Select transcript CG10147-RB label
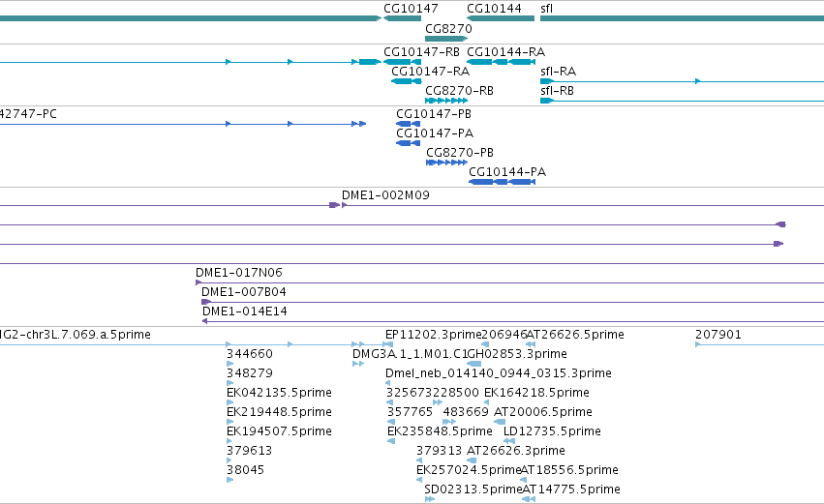The image size is (824, 504). 421,52
